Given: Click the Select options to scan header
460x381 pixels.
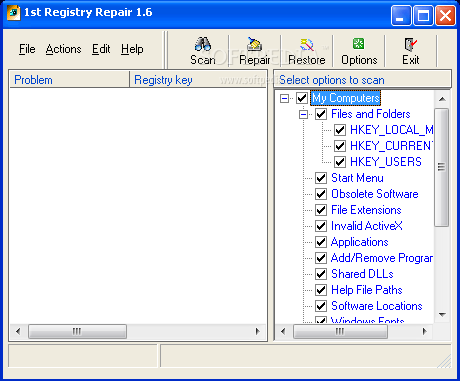Looking at the screenshot, I should (x=362, y=80).
